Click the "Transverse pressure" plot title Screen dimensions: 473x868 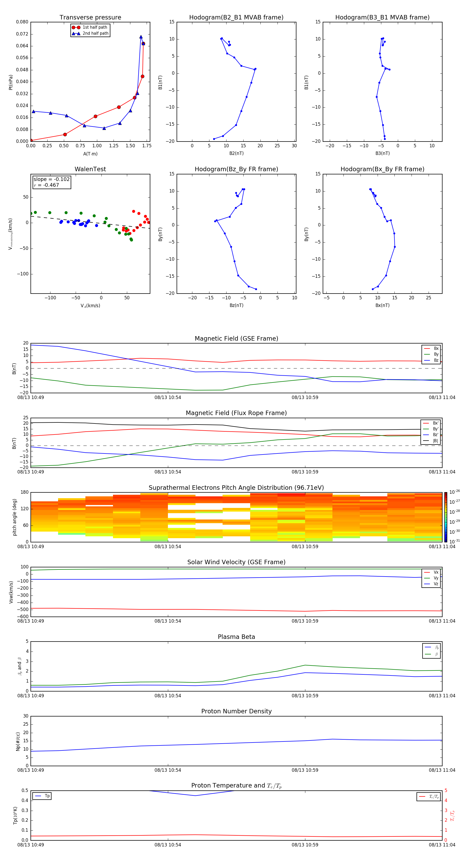pyautogui.click(x=90, y=18)
